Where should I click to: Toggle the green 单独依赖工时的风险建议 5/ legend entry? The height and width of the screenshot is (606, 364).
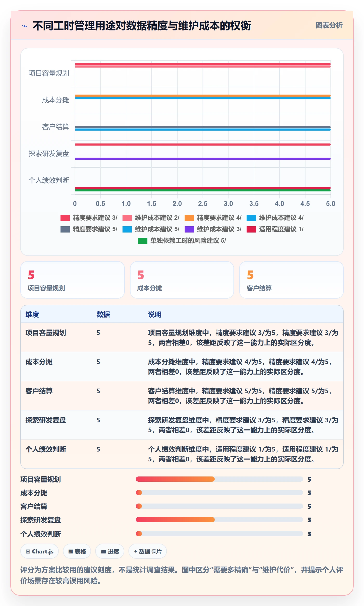pyautogui.click(x=182, y=241)
